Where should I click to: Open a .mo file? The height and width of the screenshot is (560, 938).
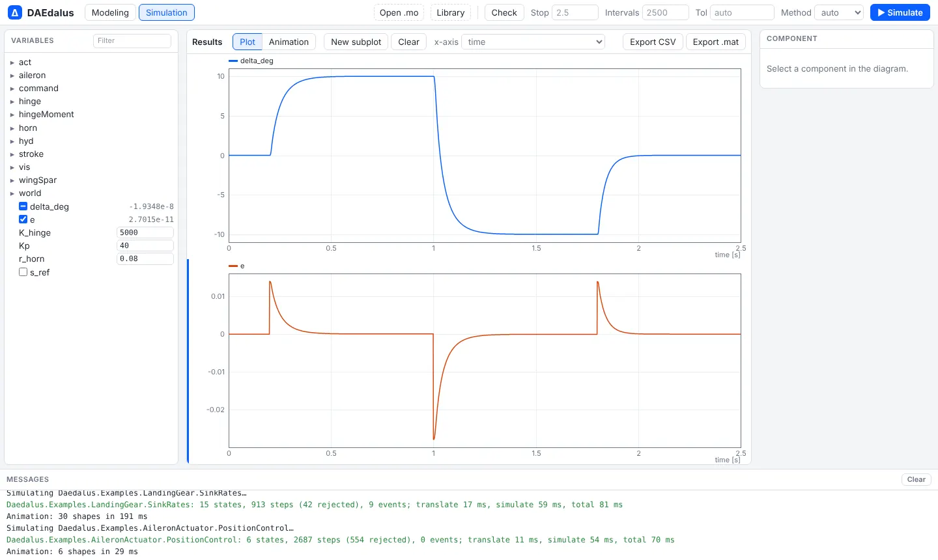[x=399, y=12]
